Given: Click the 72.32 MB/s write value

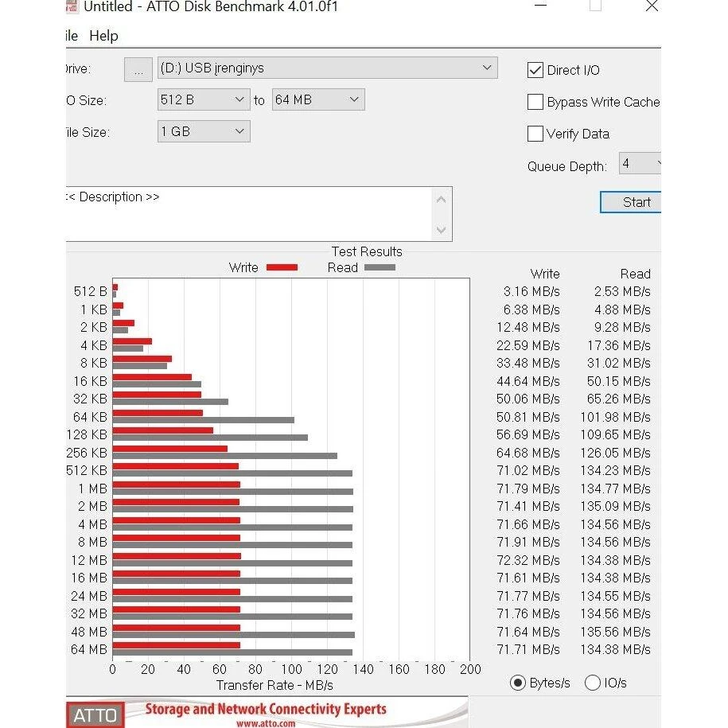Looking at the screenshot, I should coord(528,560).
